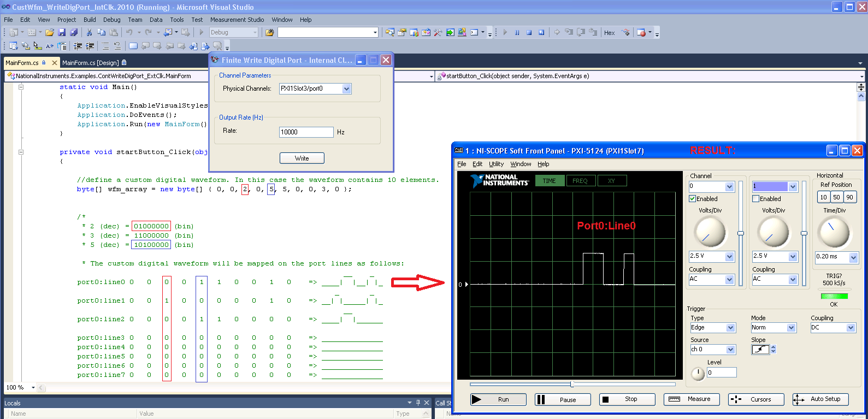Collapse the Main() method in code editor
The width and height of the screenshot is (868, 419).
click(21, 87)
